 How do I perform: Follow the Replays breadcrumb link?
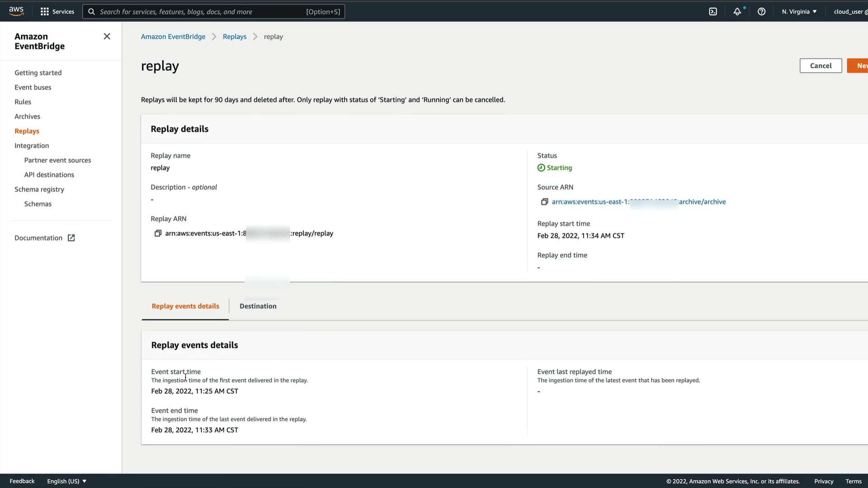pos(234,37)
